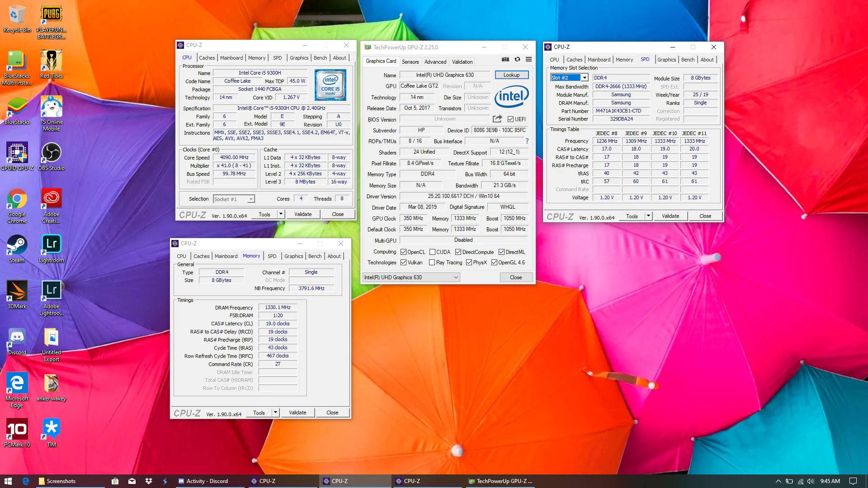Switch to Bench tab in SPD window
The width and height of the screenshot is (868, 488).
688,60
